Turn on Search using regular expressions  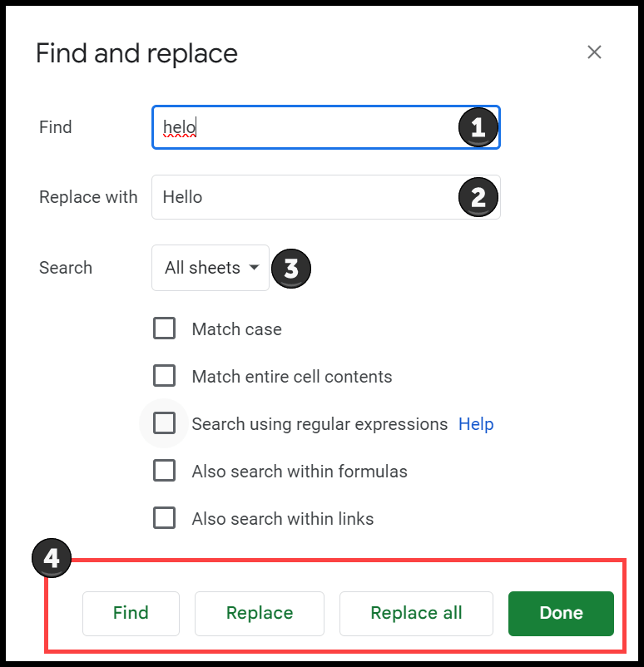(x=164, y=423)
